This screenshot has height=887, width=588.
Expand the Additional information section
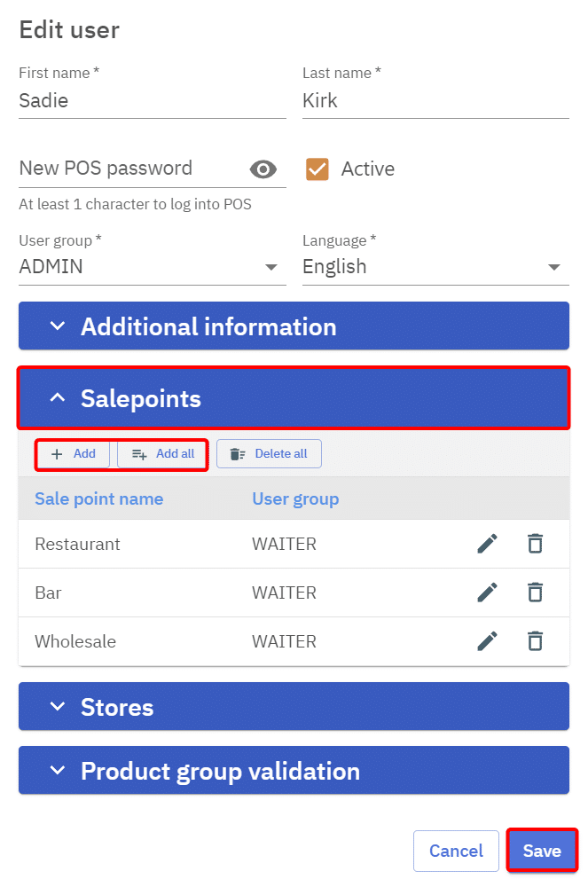(294, 326)
